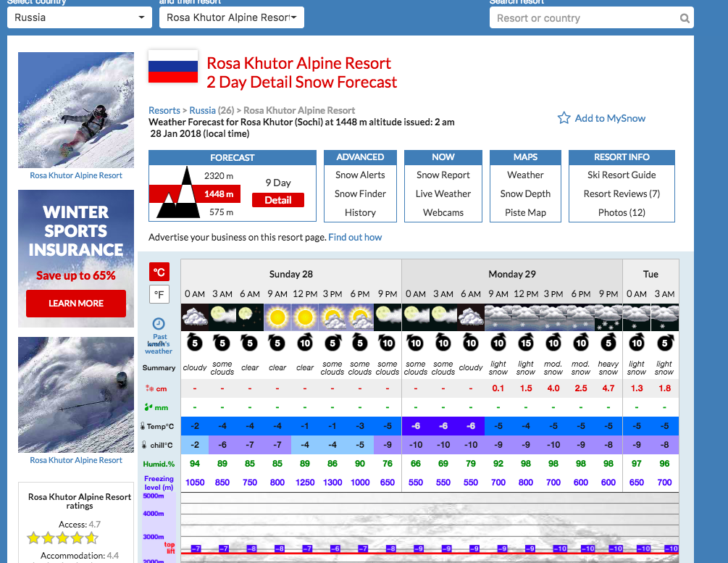Open the Piste Map link
This screenshot has width=728, height=563.
[x=526, y=212]
